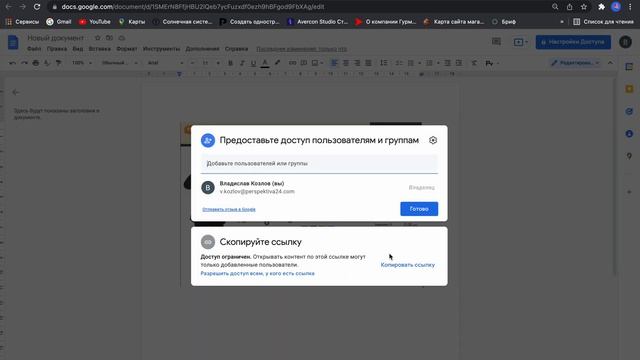Reload the page in browser

(x=37, y=7)
